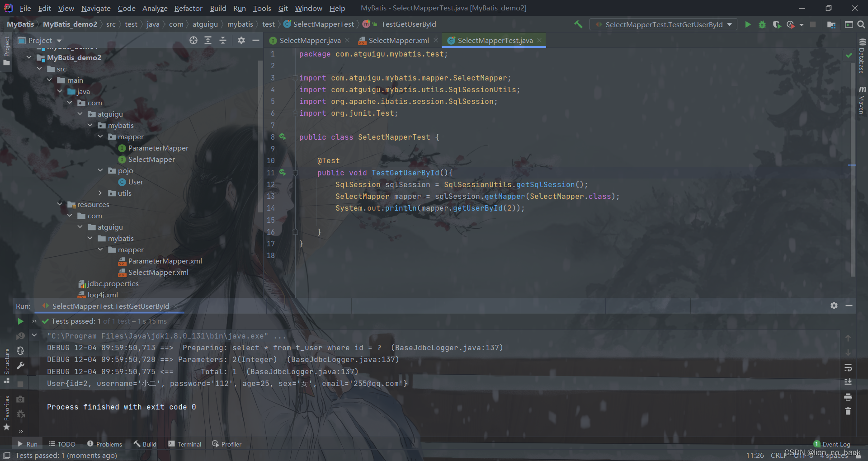Open the Navigate menu
The image size is (868, 461).
click(x=96, y=8)
